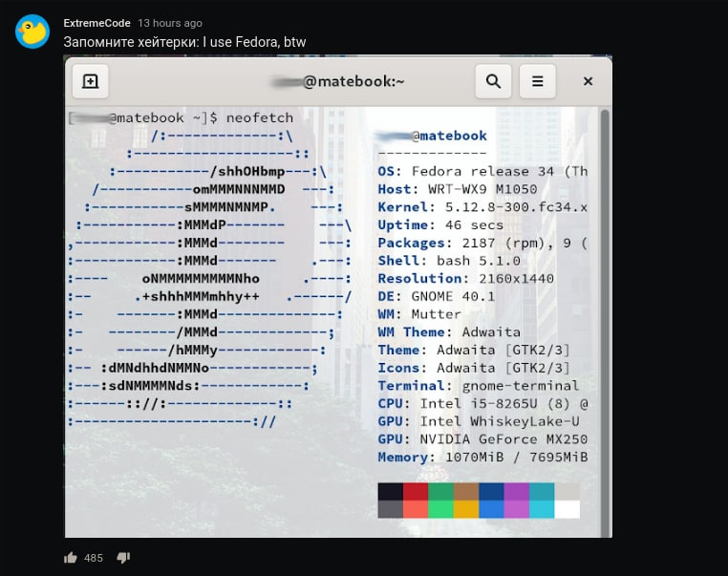Click the dark purple color block
This screenshot has height=576, width=728.
tap(516, 492)
